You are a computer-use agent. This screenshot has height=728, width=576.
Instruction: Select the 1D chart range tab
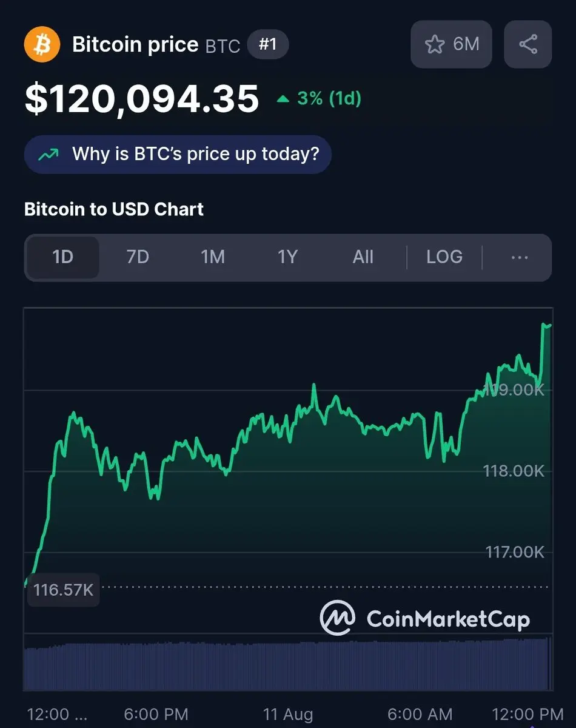tap(62, 257)
